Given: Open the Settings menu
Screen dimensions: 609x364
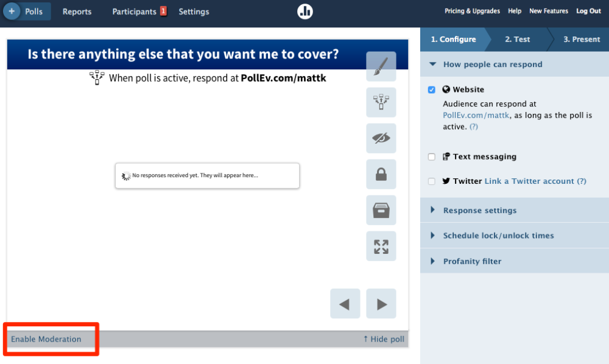Looking at the screenshot, I should [194, 12].
